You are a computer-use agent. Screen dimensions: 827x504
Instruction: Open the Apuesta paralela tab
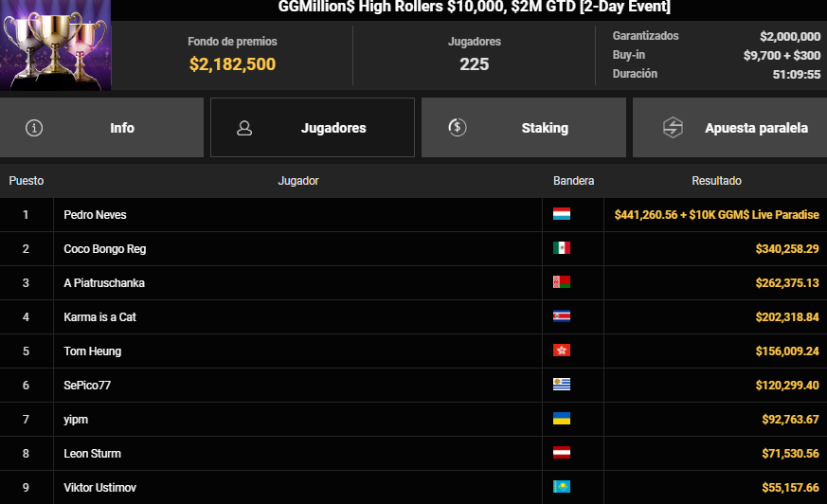[729, 128]
